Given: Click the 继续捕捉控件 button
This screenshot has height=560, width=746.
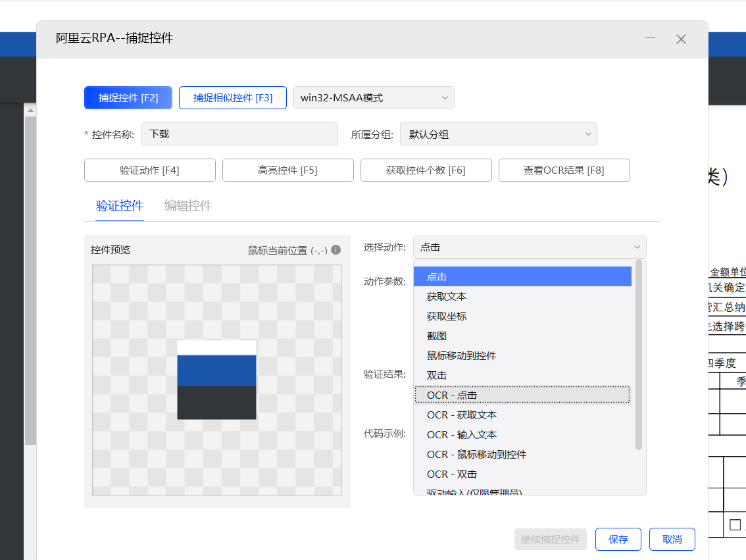Looking at the screenshot, I should point(551,539).
